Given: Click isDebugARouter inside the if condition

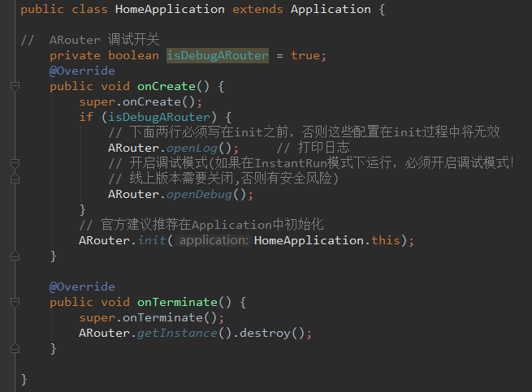Looking at the screenshot, I should click(159, 118).
